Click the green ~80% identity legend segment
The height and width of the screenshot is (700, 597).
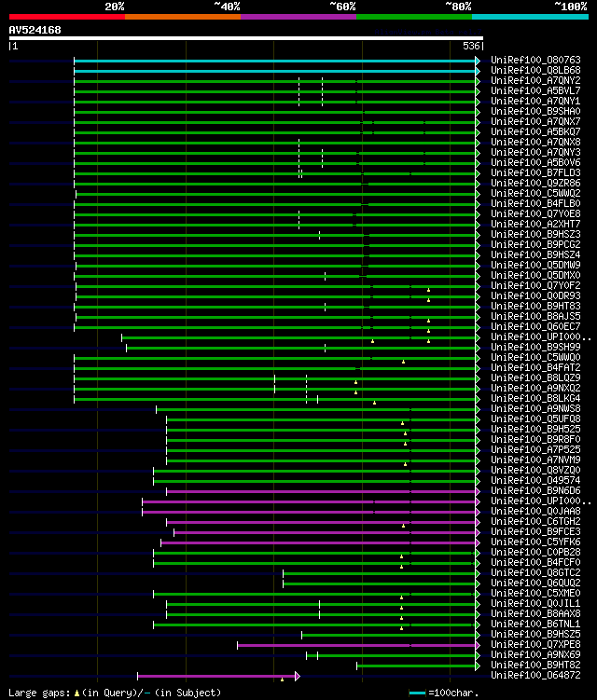pyautogui.click(x=414, y=17)
